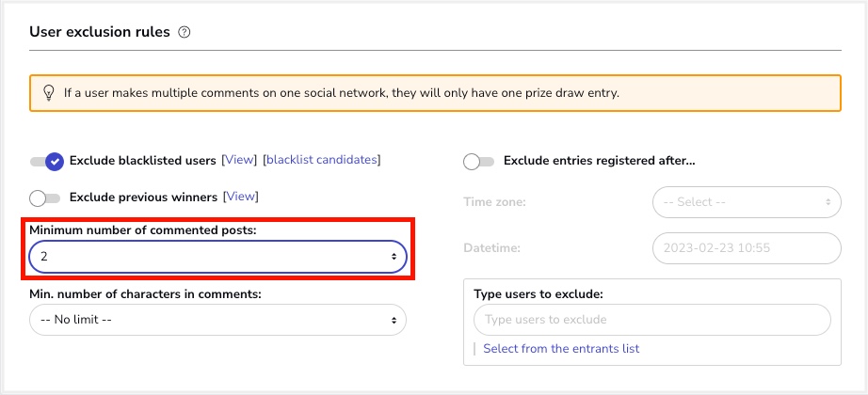868x395 pixels.
Task: Click the User exclusion rules heading
Action: (100, 32)
